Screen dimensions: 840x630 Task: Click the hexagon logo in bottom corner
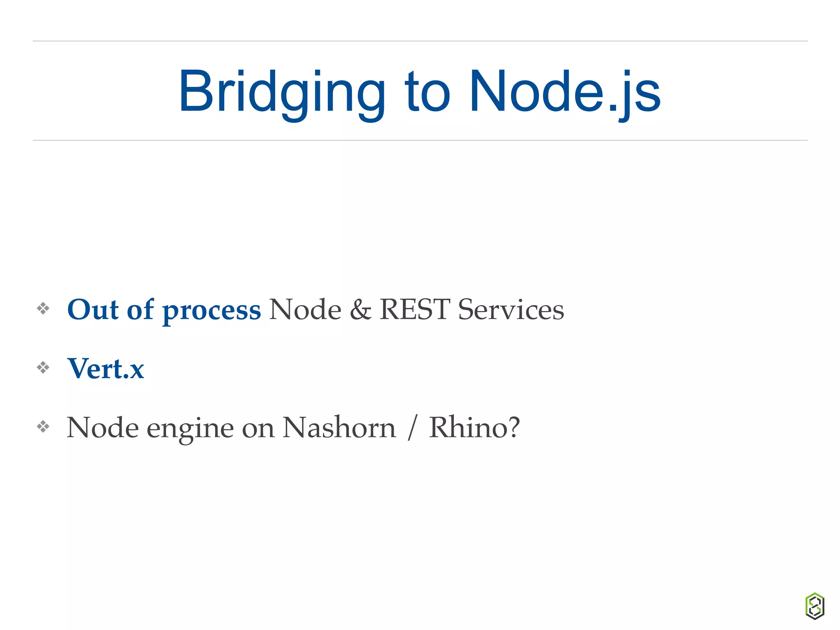pos(815,605)
